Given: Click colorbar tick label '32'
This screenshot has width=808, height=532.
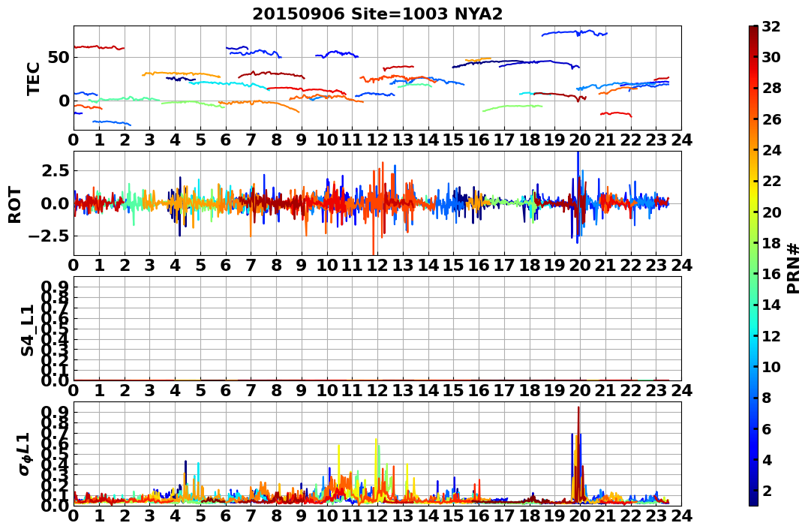Looking at the screenshot, I should point(771,26).
